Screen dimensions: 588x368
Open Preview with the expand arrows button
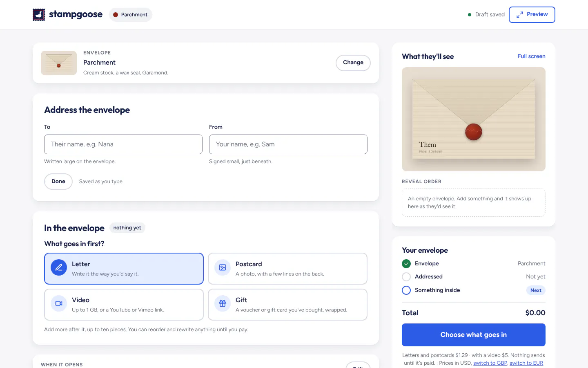pyautogui.click(x=532, y=15)
